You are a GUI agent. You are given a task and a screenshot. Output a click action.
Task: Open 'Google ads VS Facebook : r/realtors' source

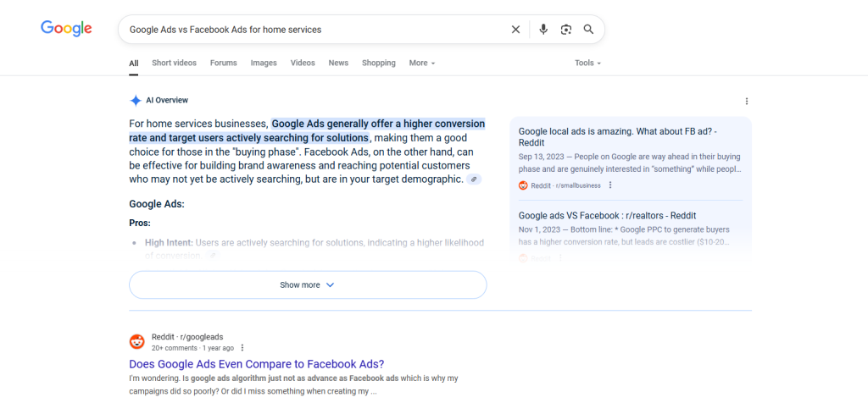click(607, 216)
